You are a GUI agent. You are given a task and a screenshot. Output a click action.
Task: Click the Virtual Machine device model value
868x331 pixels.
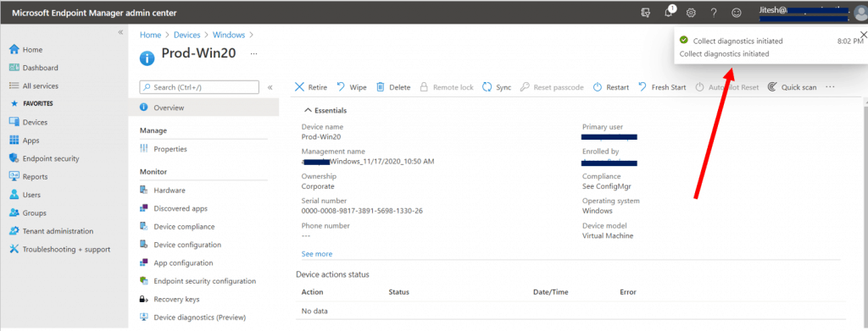point(608,236)
